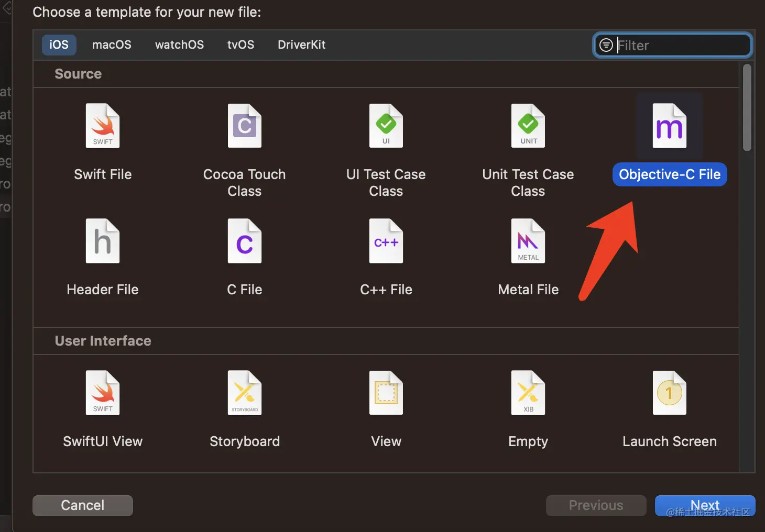Screen dimensions: 765x532
Task: Click the Cocoa Touch Class label
Action: click(245, 183)
